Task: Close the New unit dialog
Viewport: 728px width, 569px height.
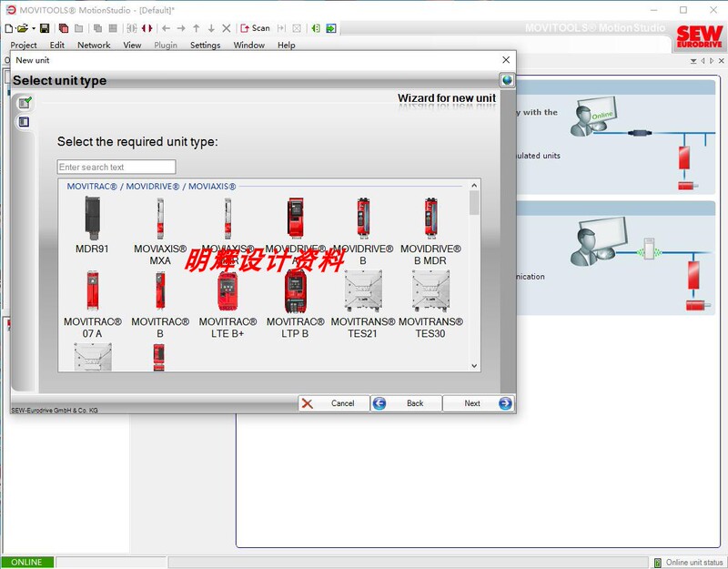Action: (506, 60)
